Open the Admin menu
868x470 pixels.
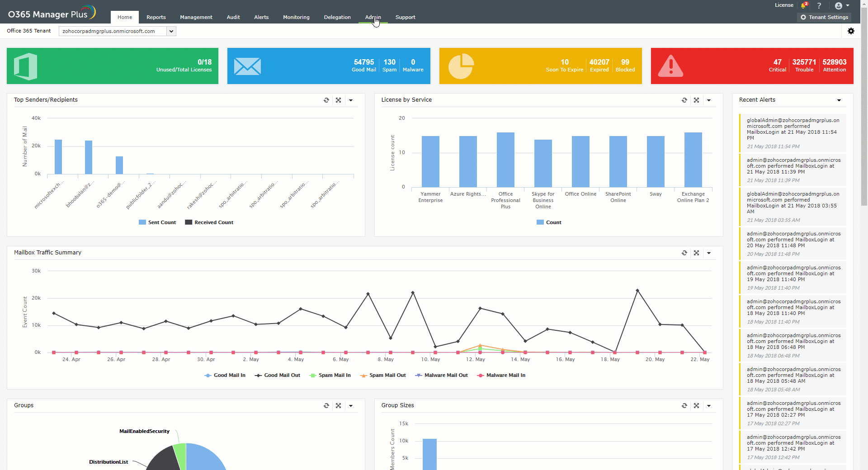point(373,17)
